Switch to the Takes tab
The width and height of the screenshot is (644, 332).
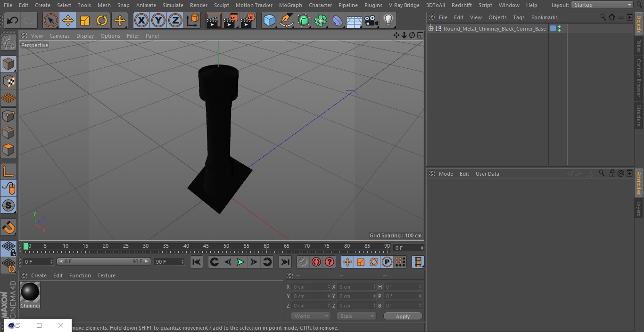(x=639, y=46)
